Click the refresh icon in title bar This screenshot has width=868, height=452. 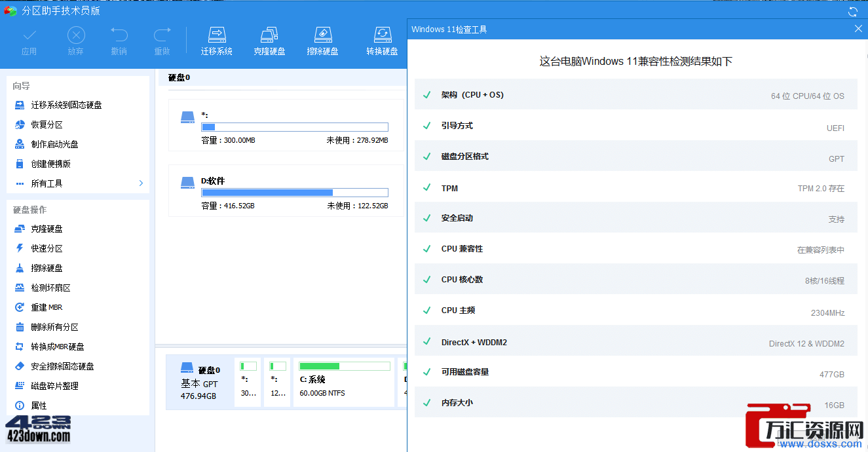click(853, 11)
